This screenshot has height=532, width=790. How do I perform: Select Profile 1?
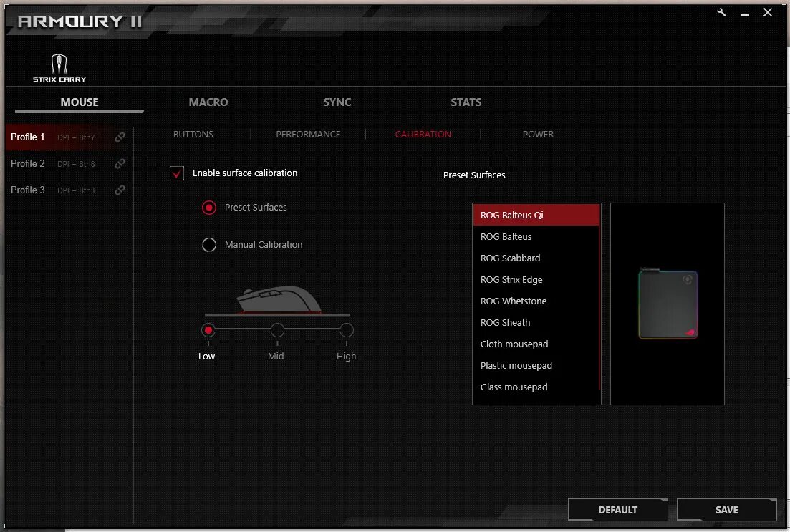click(x=68, y=137)
